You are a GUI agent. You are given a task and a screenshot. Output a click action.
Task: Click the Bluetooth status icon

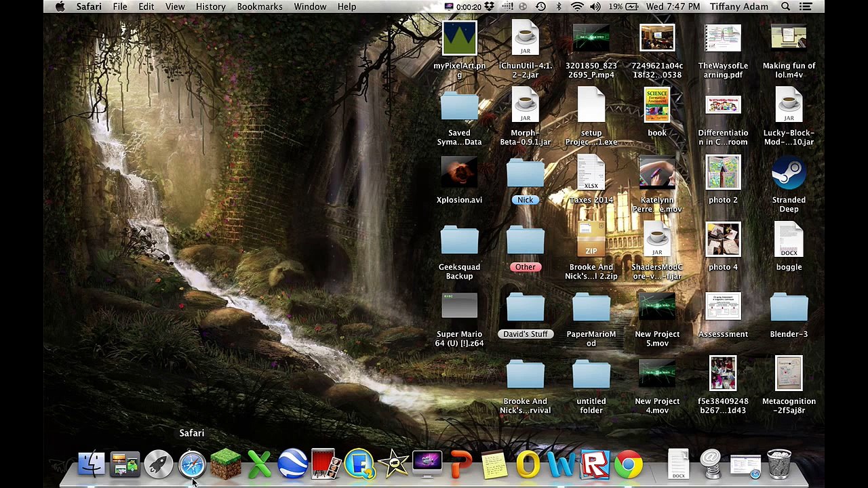559,7
